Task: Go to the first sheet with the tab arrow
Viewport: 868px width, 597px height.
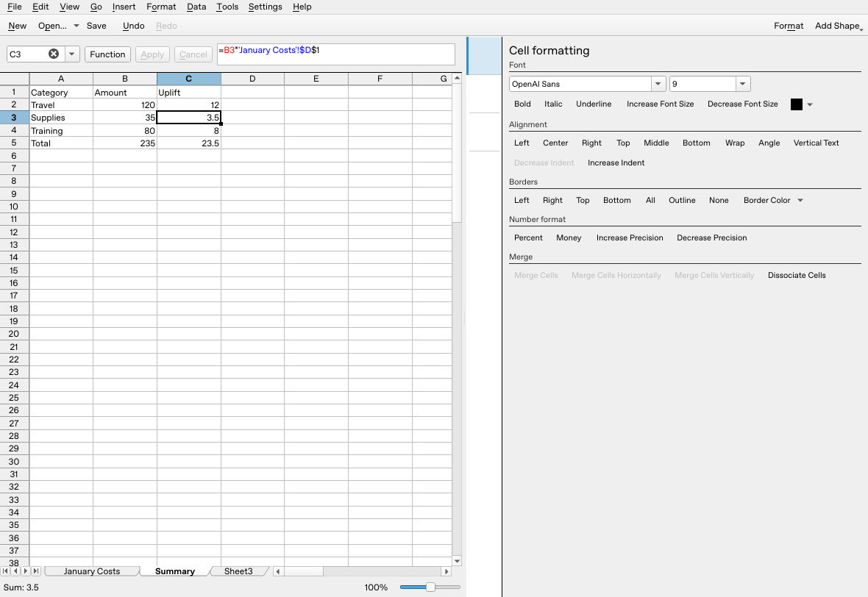Action: pos(6,571)
